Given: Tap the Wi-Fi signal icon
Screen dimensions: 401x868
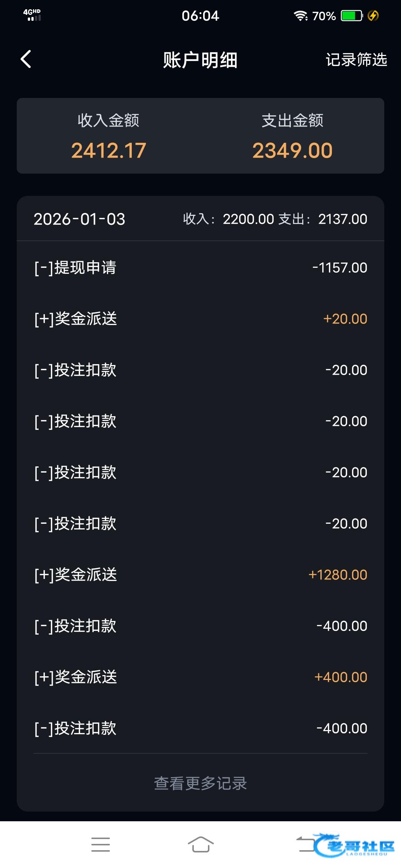Looking at the screenshot, I should click(300, 16).
